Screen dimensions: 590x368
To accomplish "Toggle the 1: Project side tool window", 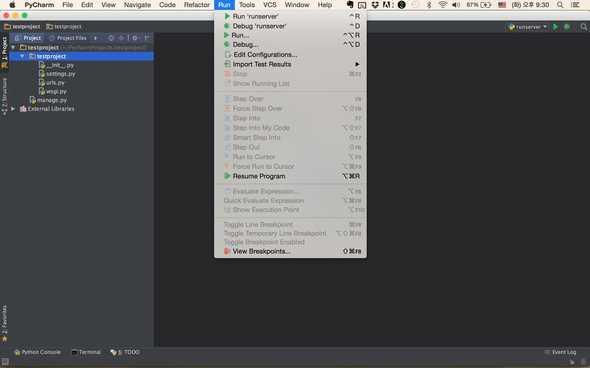I will coord(5,52).
